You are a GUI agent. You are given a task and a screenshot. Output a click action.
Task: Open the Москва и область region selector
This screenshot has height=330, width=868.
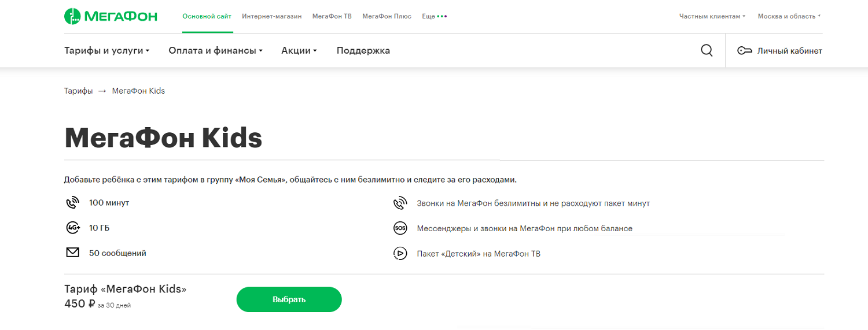tap(789, 16)
